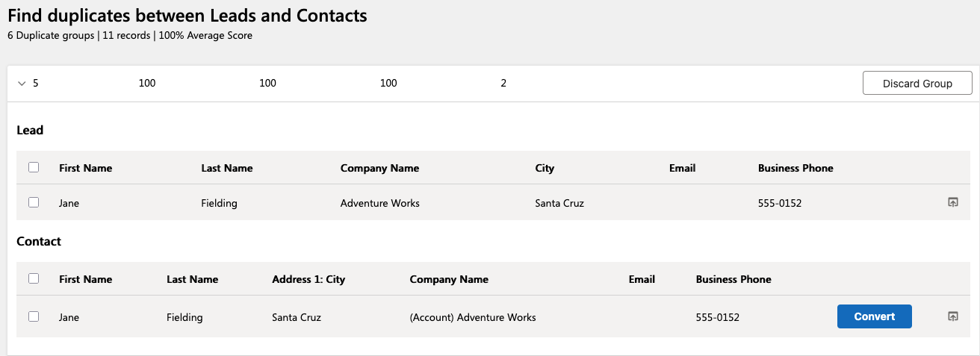Image resolution: width=980 pixels, height=356 pixels.
Task: Click the Contact Business Phone column header
Action: pos(734,279)
